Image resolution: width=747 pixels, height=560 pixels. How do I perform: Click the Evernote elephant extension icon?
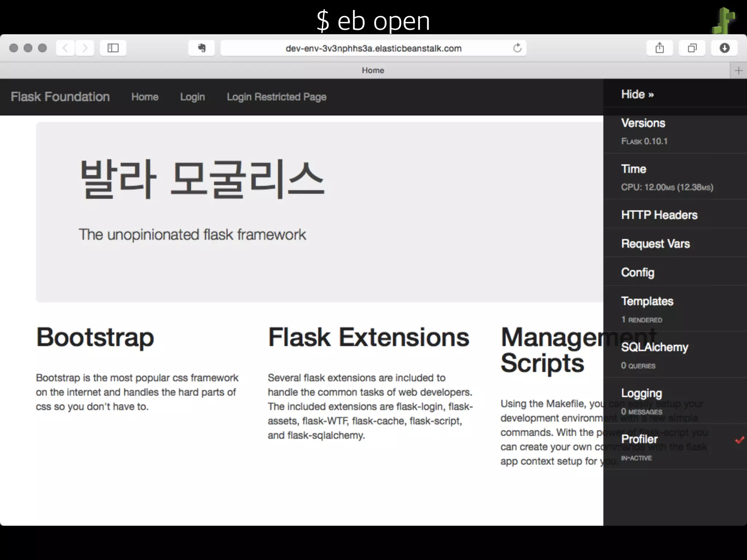click(x=201, y=48)
